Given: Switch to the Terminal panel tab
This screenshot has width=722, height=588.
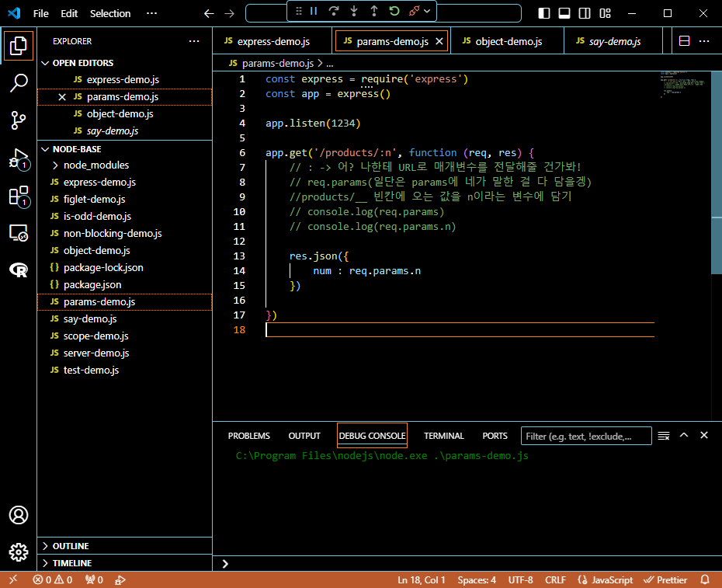Looking at the screenshot, I should 443,436.
